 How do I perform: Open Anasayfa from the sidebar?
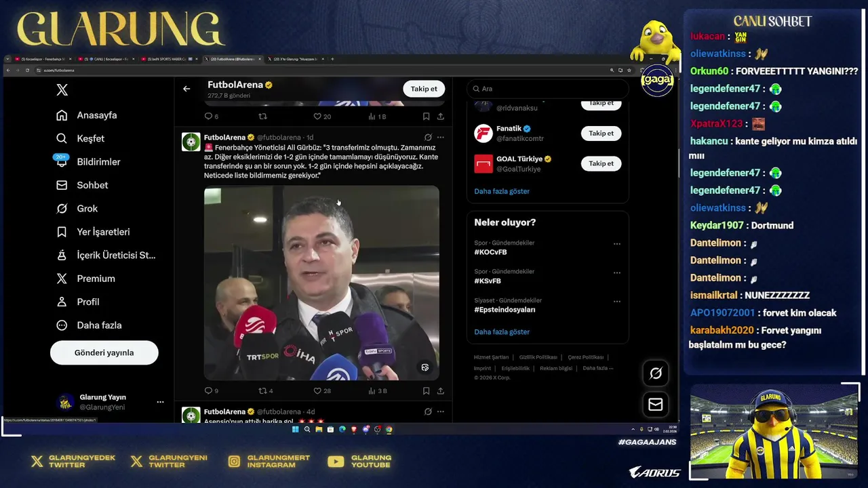coord(87,115)
